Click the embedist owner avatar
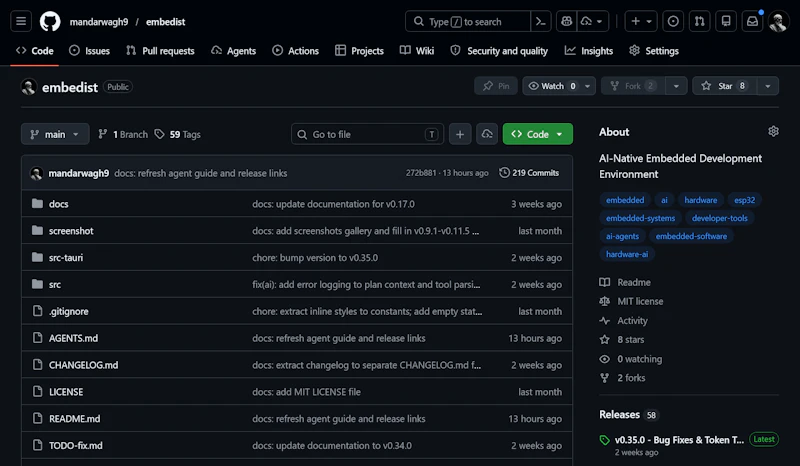Screen dimensions: 800x466 click(29, 87)
